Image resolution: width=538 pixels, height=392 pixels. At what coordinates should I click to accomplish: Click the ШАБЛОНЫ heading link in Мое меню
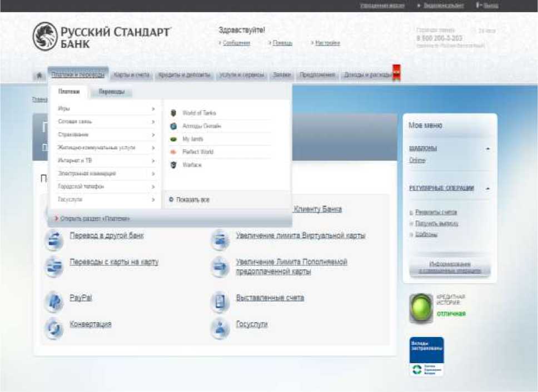point(423,148)
